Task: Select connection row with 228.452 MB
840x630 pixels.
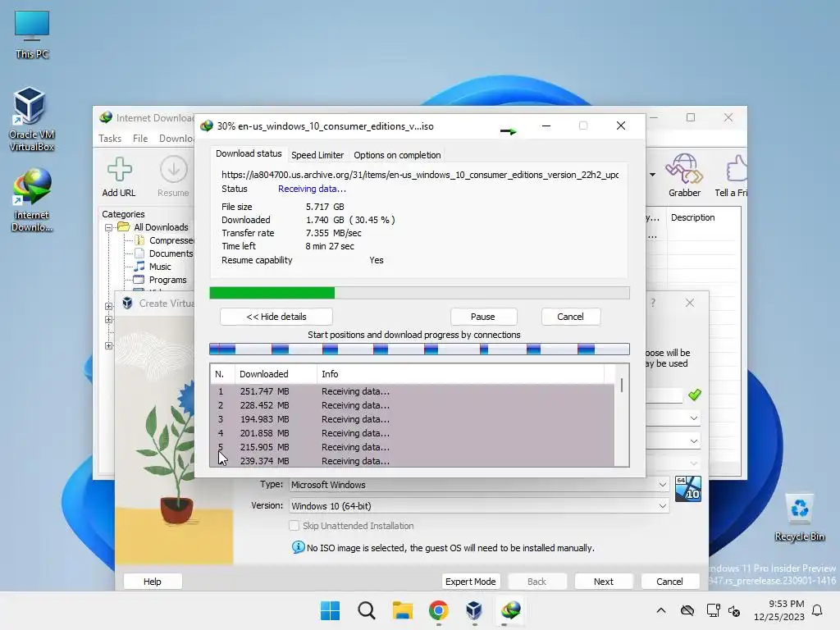Action: [413, 405]
